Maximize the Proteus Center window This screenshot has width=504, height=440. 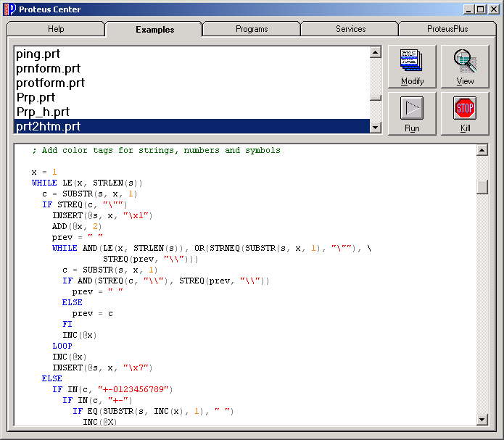(481, 9)
